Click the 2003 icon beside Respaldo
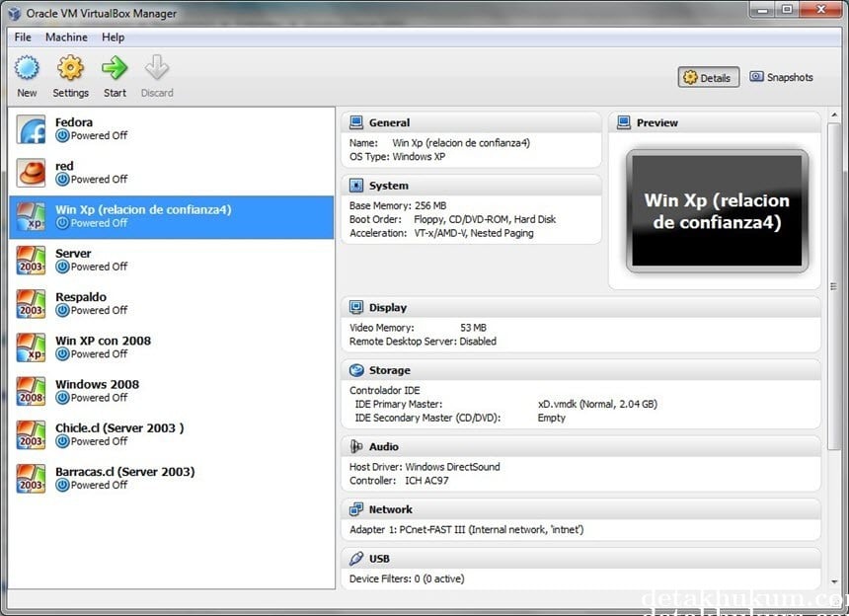The height and width of the screenshot is (616, 849). 31,304
